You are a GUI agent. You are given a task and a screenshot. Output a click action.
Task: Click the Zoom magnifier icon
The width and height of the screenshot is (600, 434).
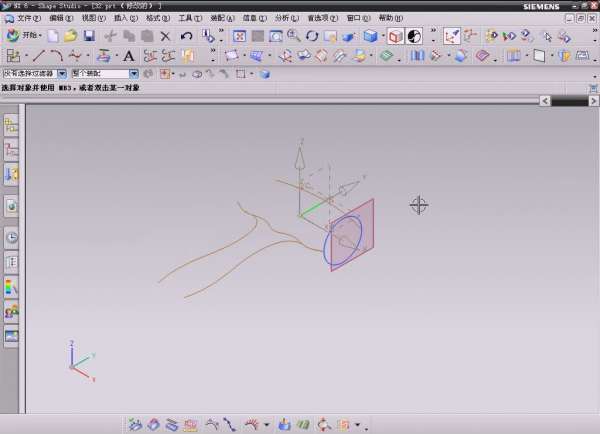tap(293, 36)
